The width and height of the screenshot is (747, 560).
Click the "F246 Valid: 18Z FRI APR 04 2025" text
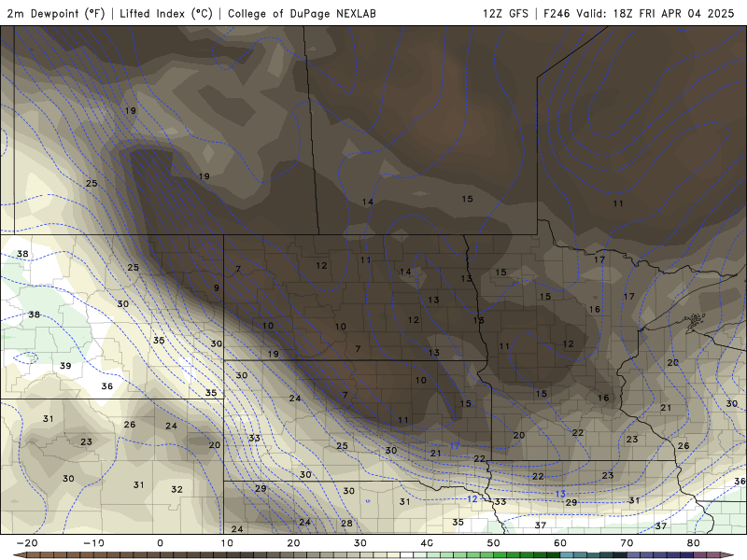[x=639, y=13]
